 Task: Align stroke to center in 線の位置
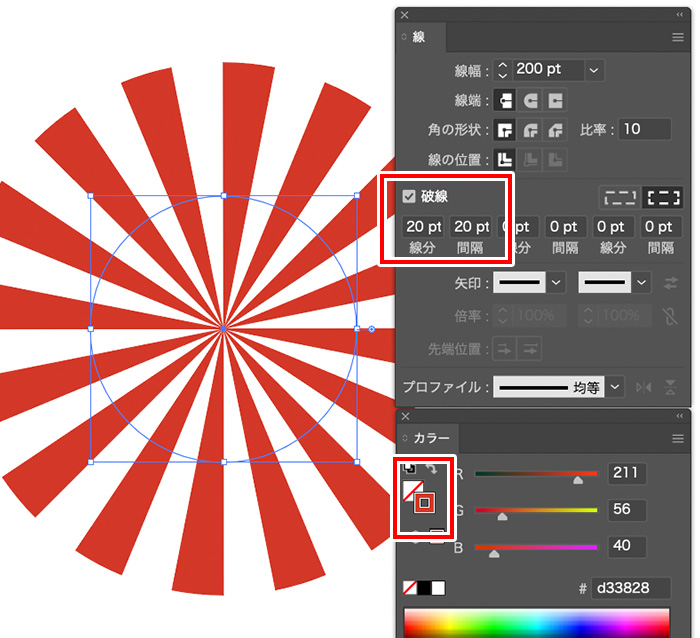tap(505, 159)
